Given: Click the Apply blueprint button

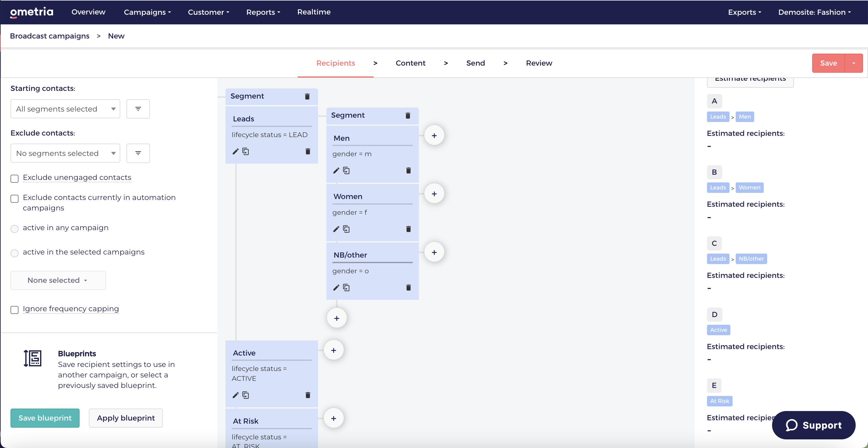Looking at the screenshot, I should pyautogui.click(x=126, y=418).
